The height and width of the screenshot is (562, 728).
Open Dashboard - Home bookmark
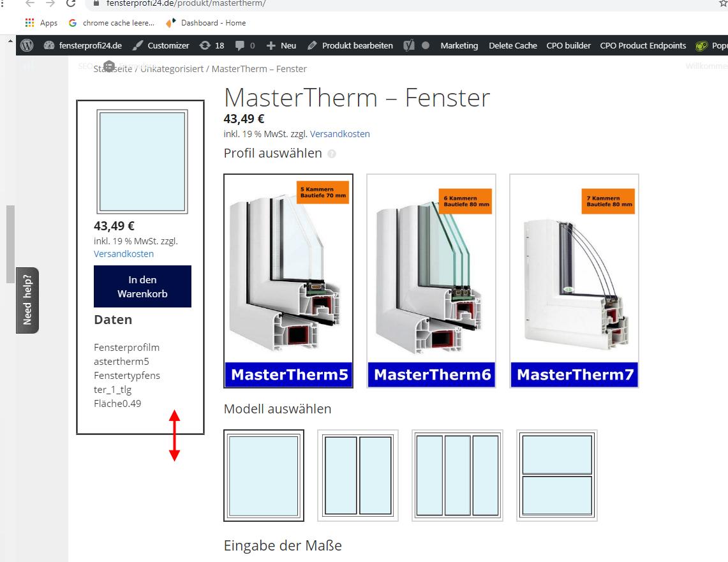point(205,23)
